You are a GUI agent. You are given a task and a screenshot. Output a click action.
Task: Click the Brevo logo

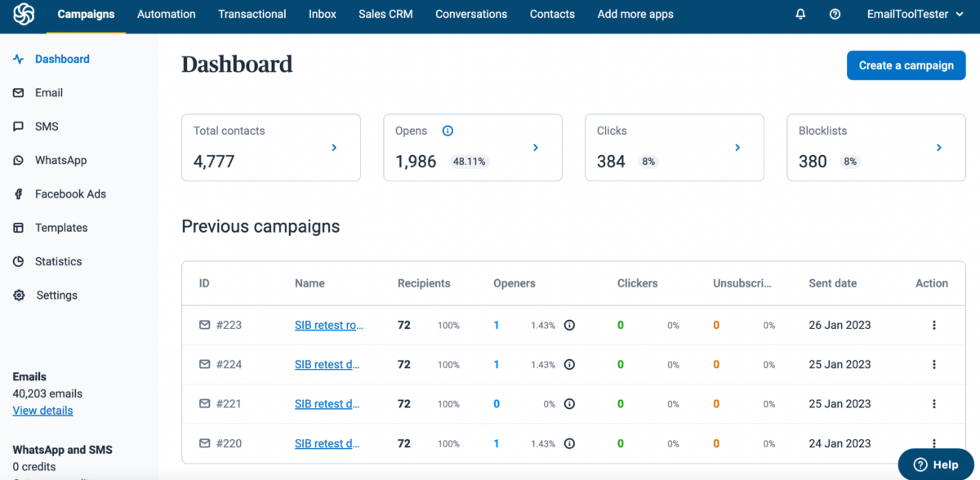click(22, 14)
